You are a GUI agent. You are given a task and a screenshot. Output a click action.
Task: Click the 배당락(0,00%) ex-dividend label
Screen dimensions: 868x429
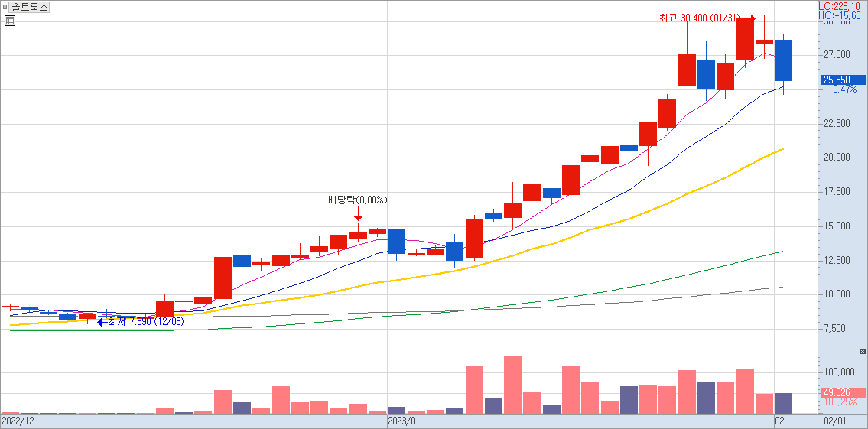coord(358,200)
